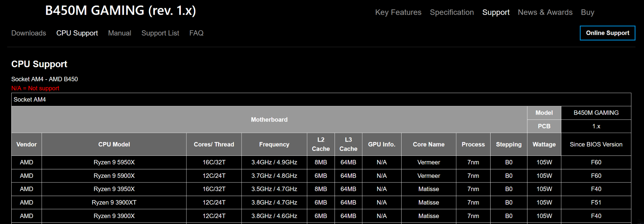Click the 3.4GHz / 4.9GHz frequency cell
This screenshot has width=644, height=224.
(x=274, y=162)
